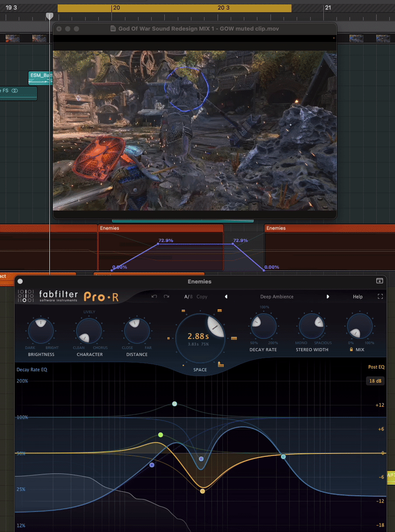Screen dimensions: 395x532
Task: Click the Enemies plugin window title
Action: tap(199, 281)
